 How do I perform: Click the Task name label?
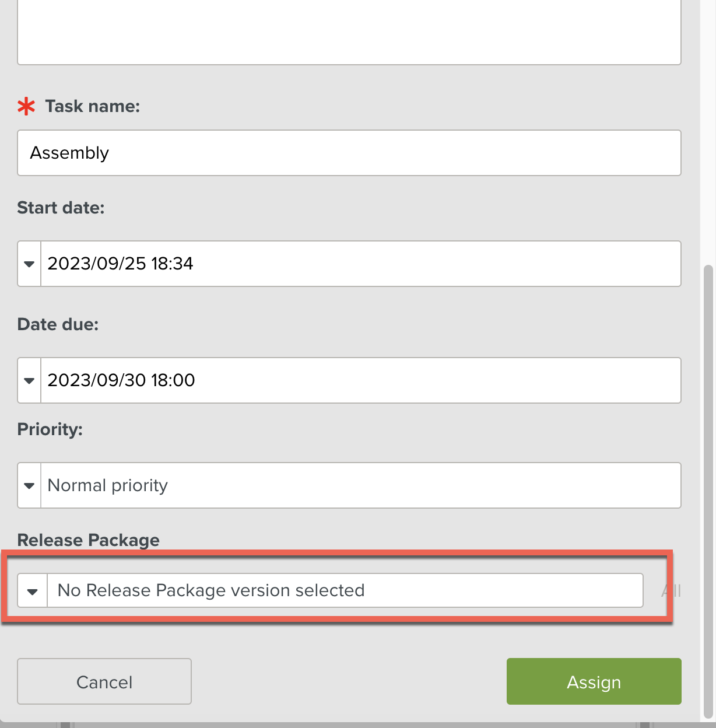coord(93,106)
